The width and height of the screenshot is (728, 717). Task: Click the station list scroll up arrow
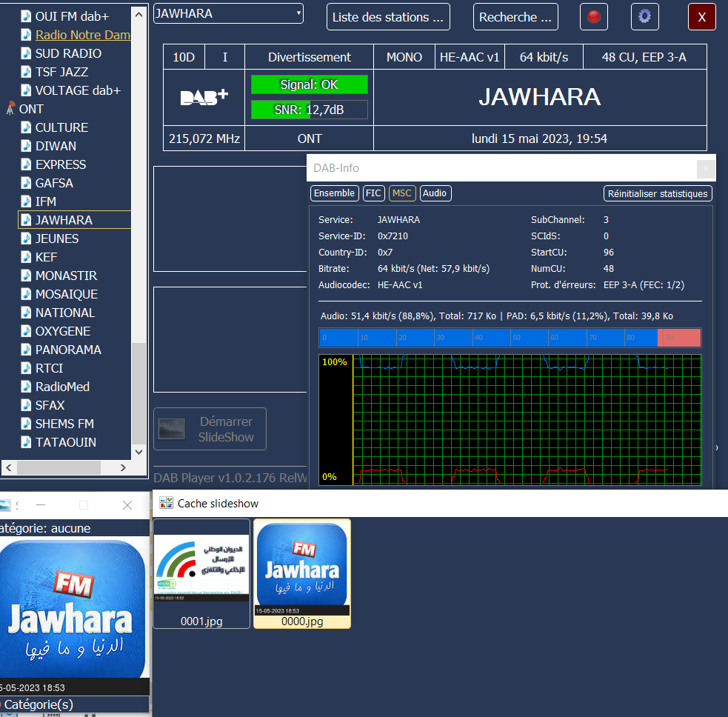click(138, 14)
